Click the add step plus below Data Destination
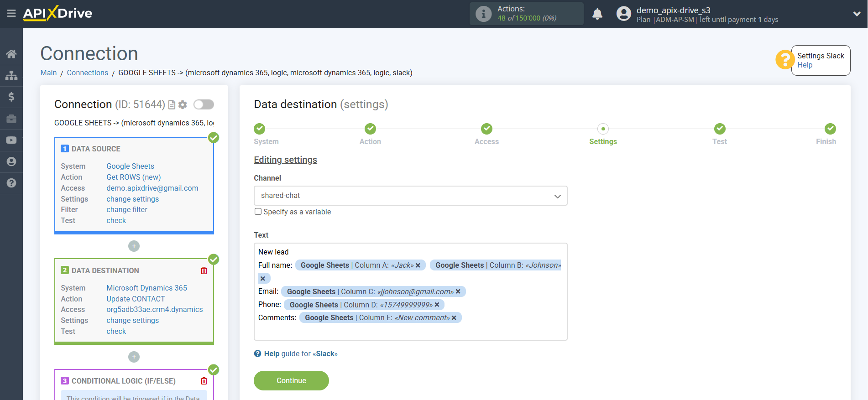Screen dimensions: 868x400 (134, 357)
